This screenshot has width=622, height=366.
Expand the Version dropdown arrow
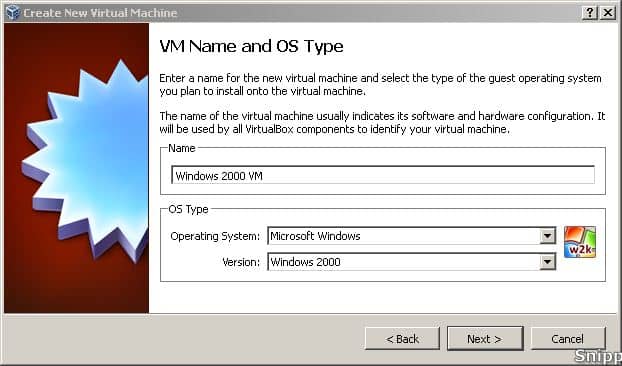coord(547,262)
